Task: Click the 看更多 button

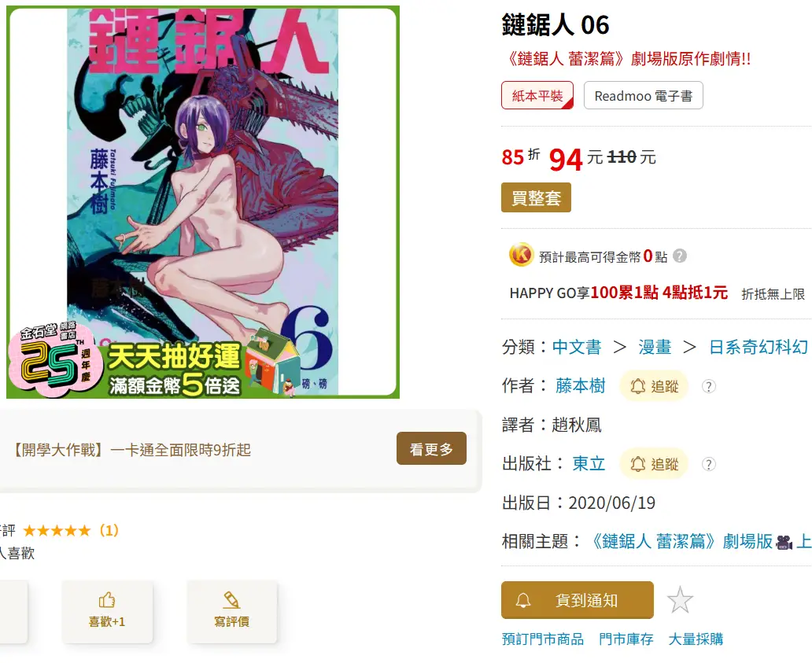Action: [431, 448]
